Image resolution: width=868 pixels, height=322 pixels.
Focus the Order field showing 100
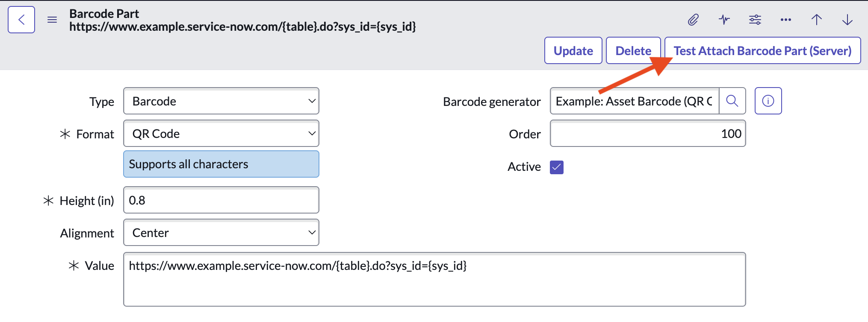(x=647, y=134)
